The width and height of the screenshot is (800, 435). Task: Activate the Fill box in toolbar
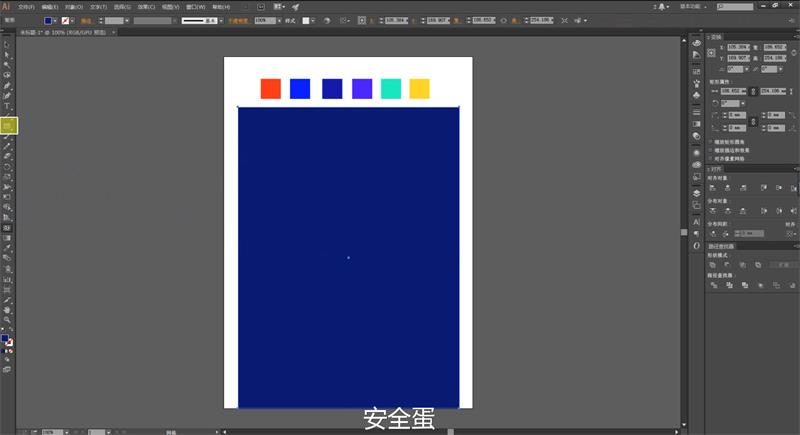pos(5,339)
